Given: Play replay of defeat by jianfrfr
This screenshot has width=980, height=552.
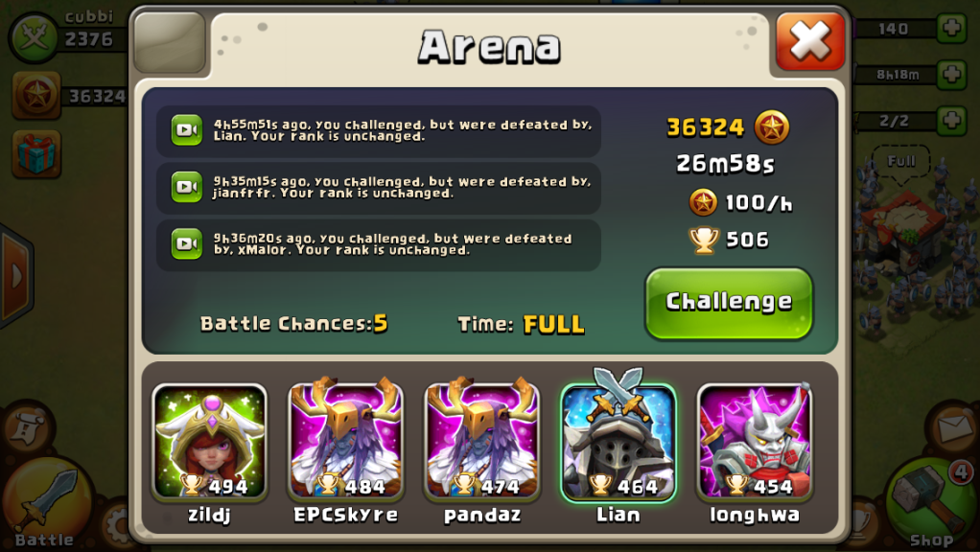Looking at the screenshot, I should (186, 187).
